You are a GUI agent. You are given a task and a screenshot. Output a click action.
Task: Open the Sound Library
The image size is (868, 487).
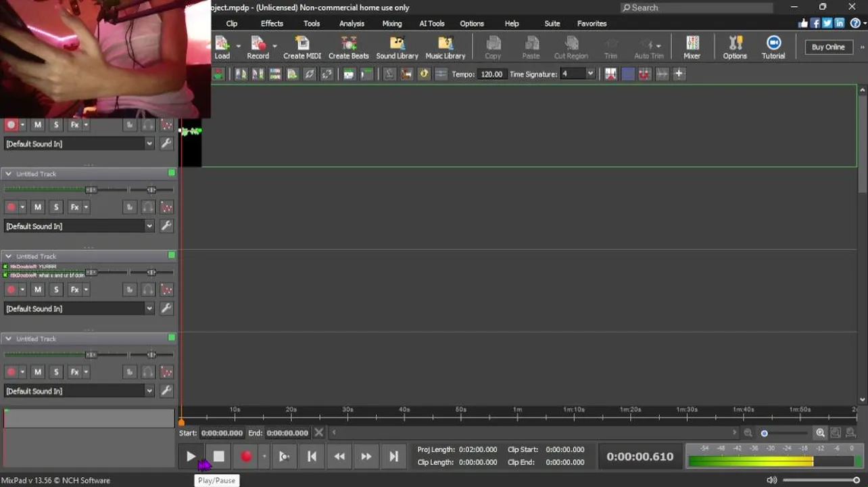point(397,47)
